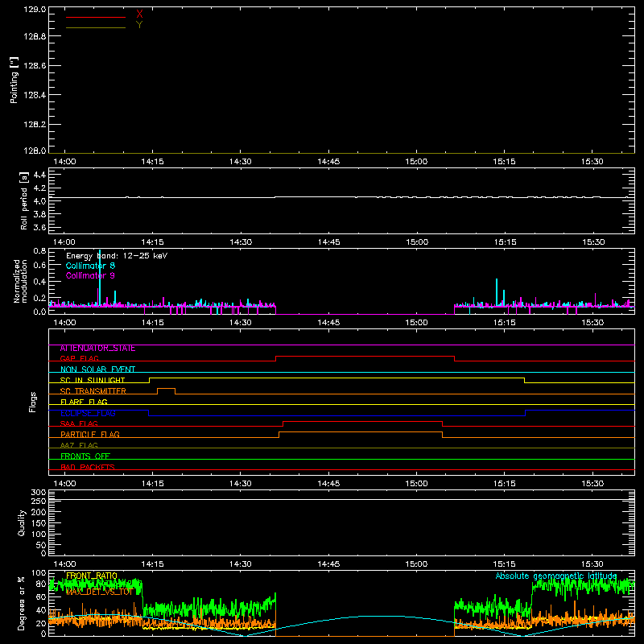Click the tallest cyan modulation spike near 14:06

[x=100, y=277]
